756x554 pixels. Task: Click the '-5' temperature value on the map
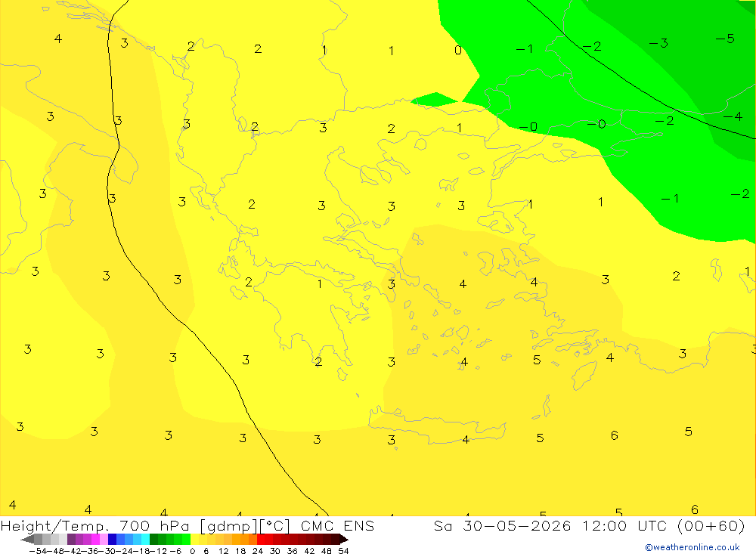725,38
